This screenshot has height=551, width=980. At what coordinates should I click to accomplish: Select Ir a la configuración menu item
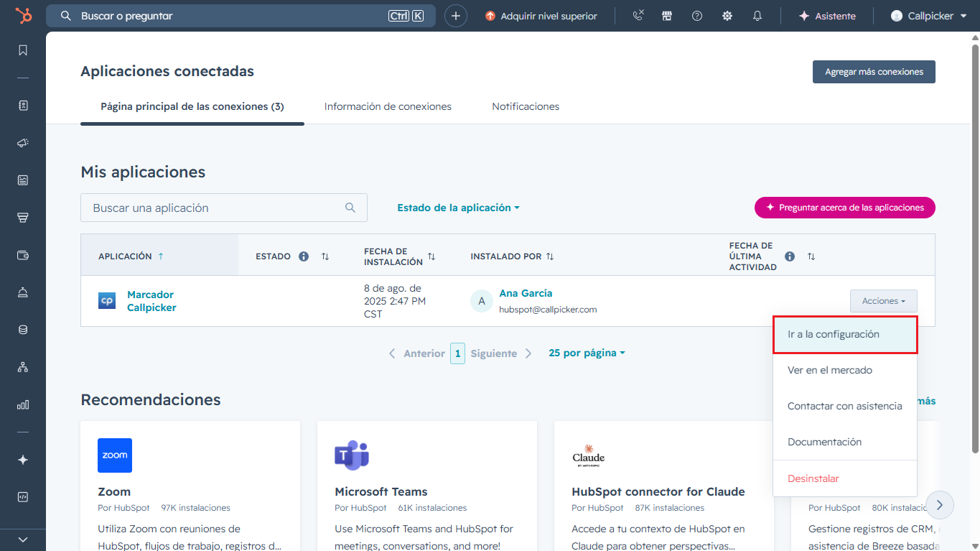pos(845,334)
